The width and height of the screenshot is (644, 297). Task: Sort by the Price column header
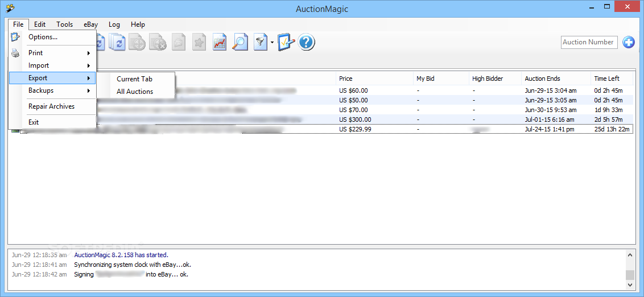point(374,79)
